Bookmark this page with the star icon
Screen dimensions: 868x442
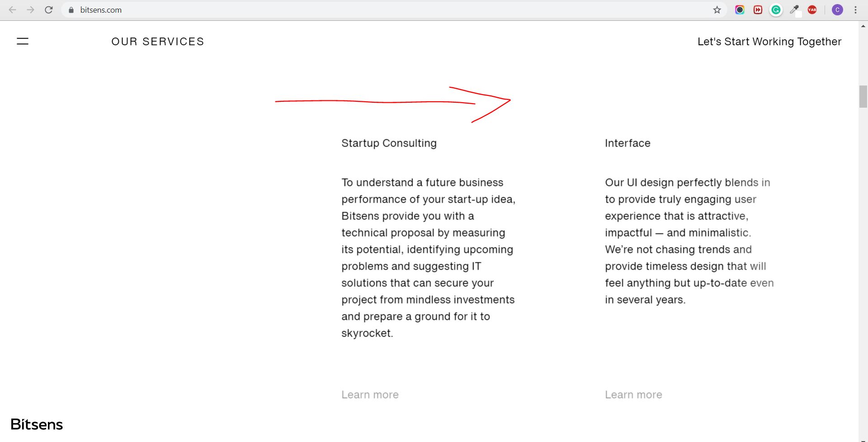pyautogui.click(x=717, y=10)
